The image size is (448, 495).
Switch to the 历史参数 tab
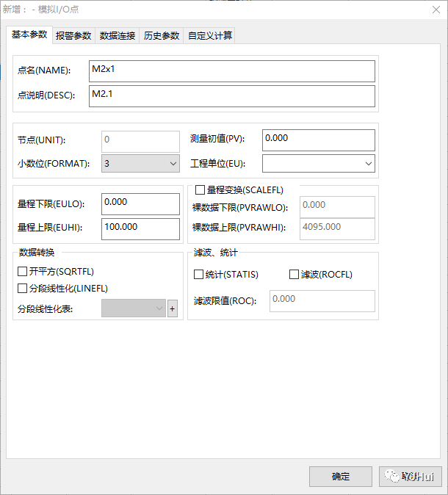[x=162, y=36]
